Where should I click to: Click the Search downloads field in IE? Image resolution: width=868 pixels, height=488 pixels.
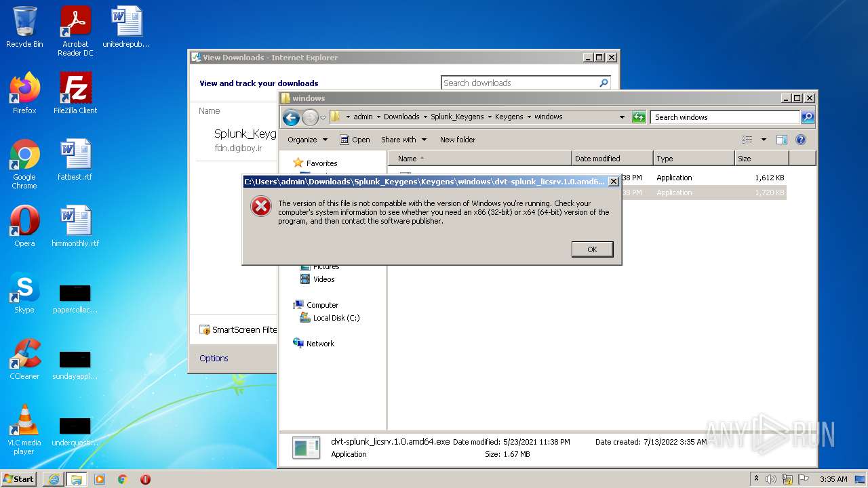519,83
